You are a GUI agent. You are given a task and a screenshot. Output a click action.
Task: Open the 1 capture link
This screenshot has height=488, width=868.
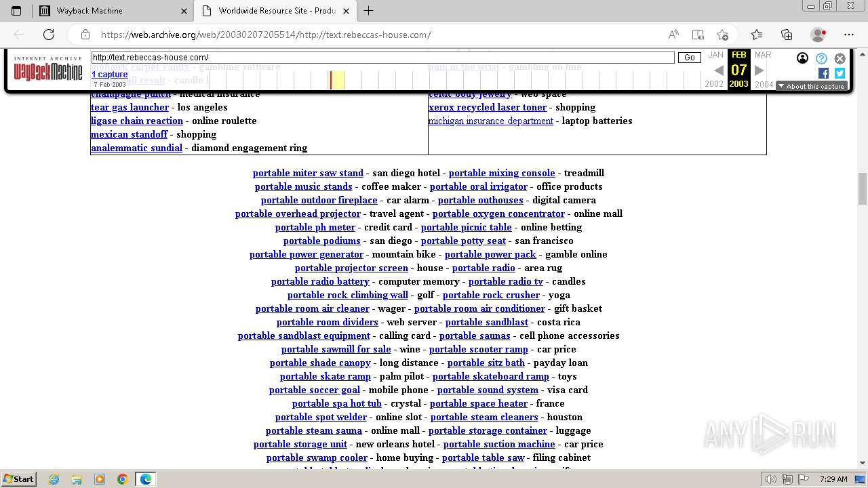pyautogui.click(x=110, y=75)
